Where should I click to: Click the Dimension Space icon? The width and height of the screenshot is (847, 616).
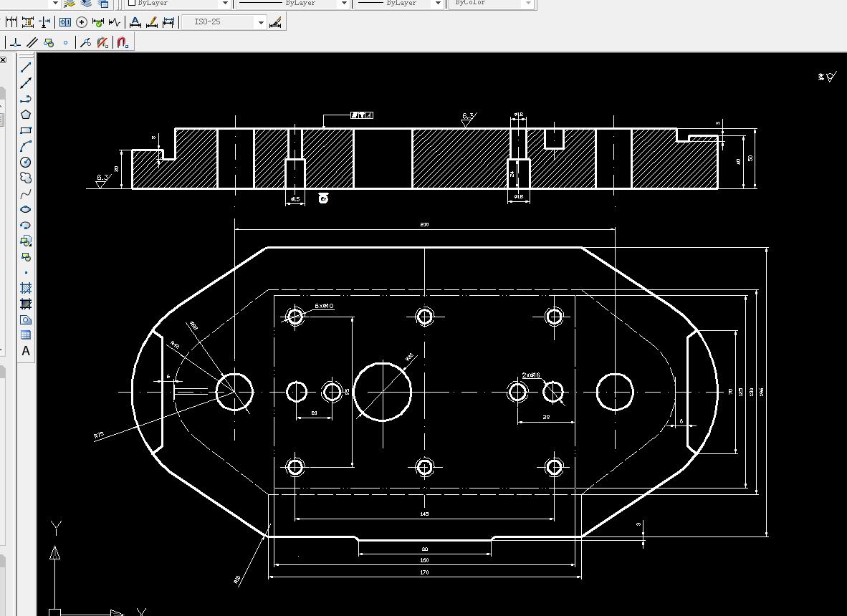tap(27, 22)
